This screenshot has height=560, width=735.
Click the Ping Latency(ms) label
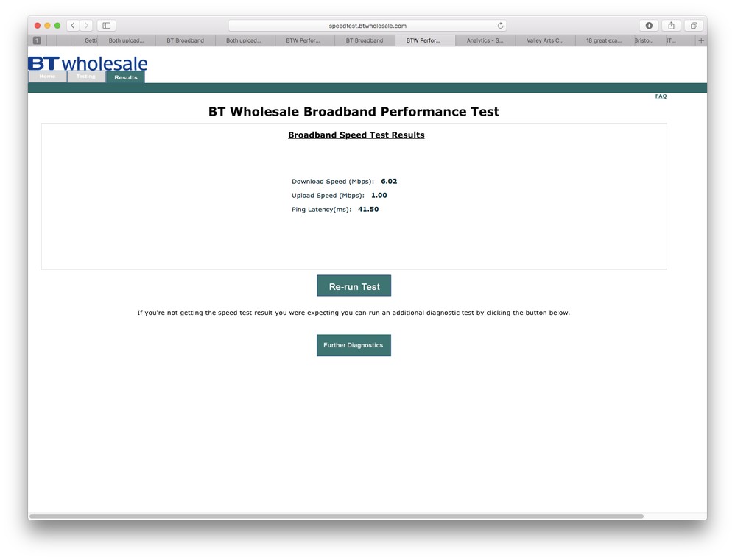point(321,210)
